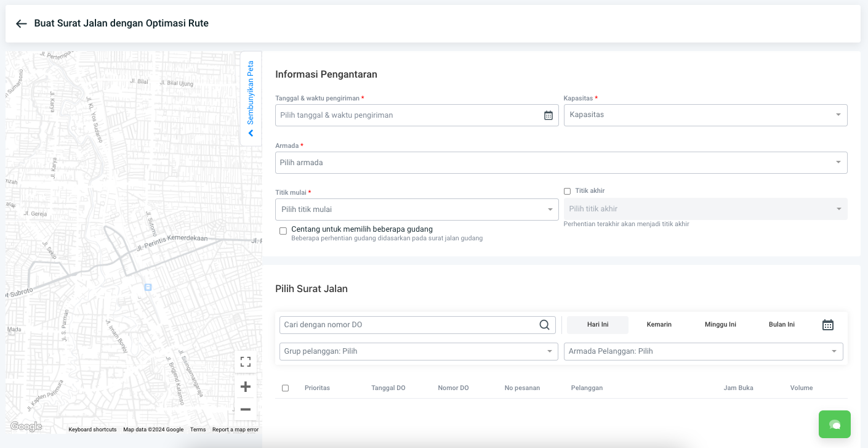Switch to Minggu Ini filter tab
868x448 pixels.
point(720,325)
